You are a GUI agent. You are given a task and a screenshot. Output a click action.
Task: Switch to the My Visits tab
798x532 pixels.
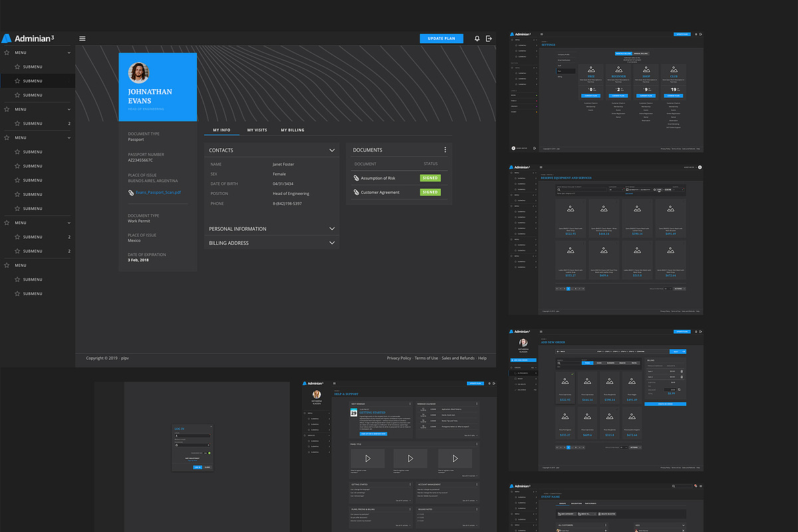(257, 130)
